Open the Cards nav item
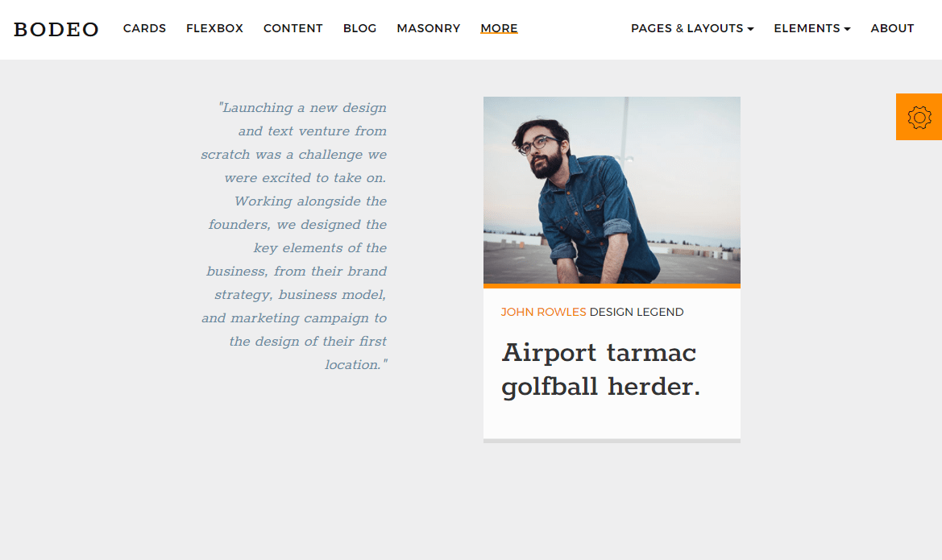The image size is (942, 560). tap(144, 28)
